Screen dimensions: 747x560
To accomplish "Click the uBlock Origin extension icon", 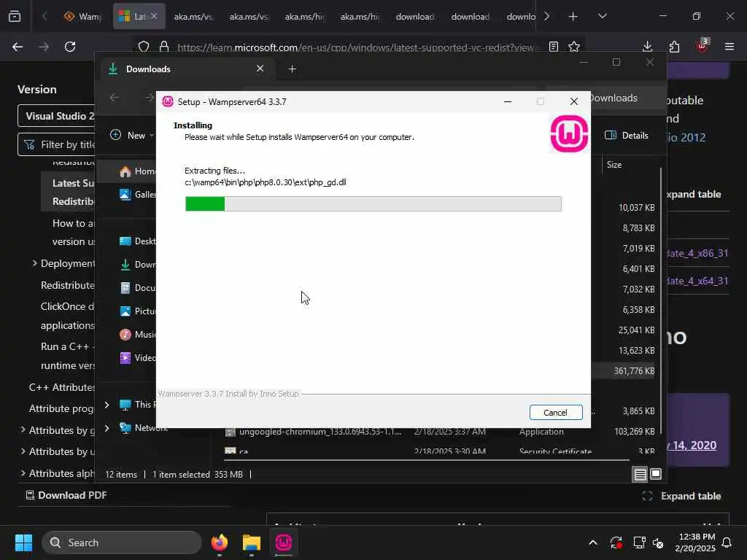I will 702,46.
